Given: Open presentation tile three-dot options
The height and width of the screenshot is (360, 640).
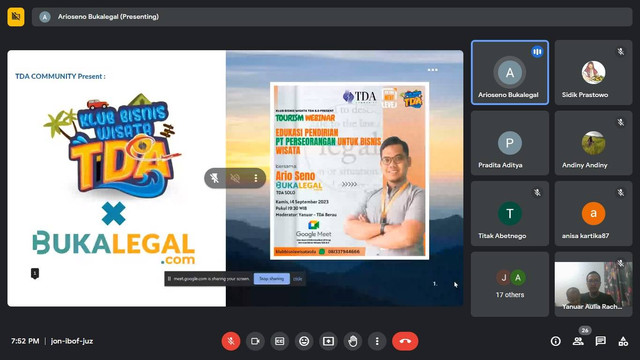Looking at the screenshot, I should point(256,178).
